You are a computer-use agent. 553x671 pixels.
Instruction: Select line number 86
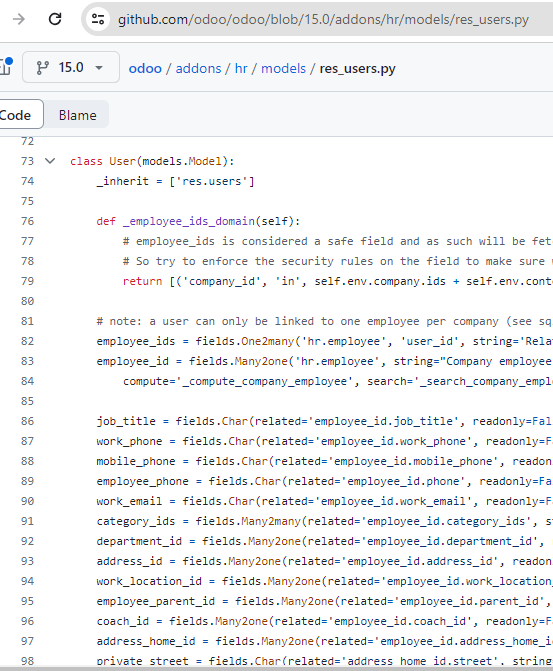click(27, 421)
